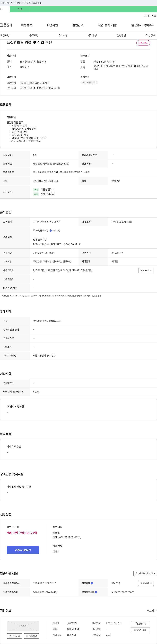Switch to the 기업 tab
This screenshot has width=157, height=644.
pyautogui.click(x=20, y=9)
